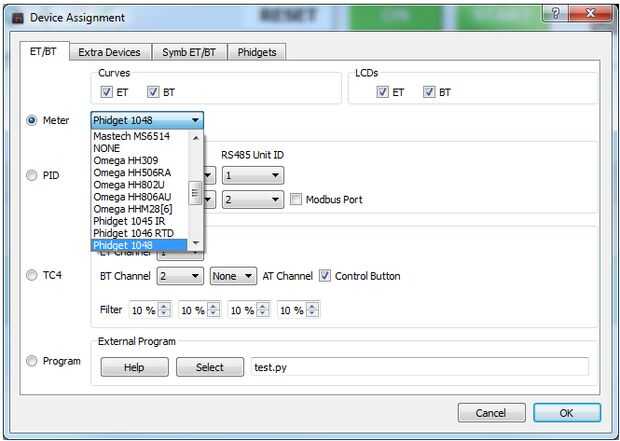Viewport: 620px width, 441px height.
Task: Click the meter list scroll down arrow
Action: pyautogui.click(x=196, y=243)
